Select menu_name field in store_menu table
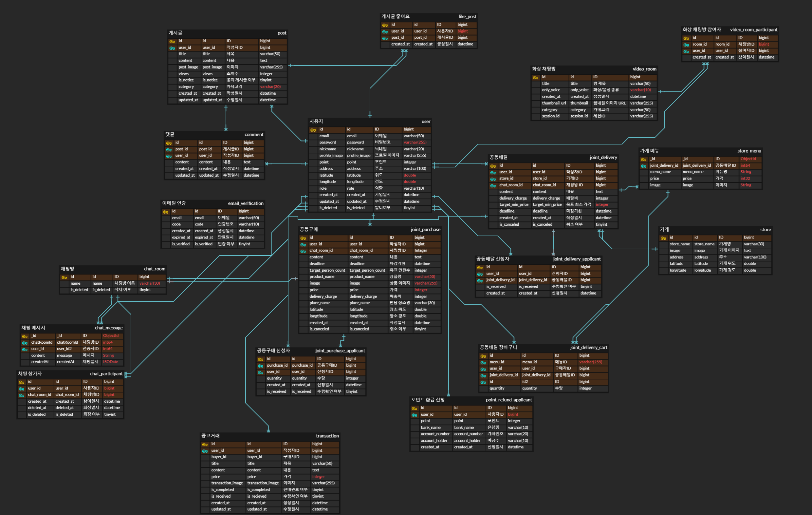This screenshot has height=515, width=812. pos(660,172)
